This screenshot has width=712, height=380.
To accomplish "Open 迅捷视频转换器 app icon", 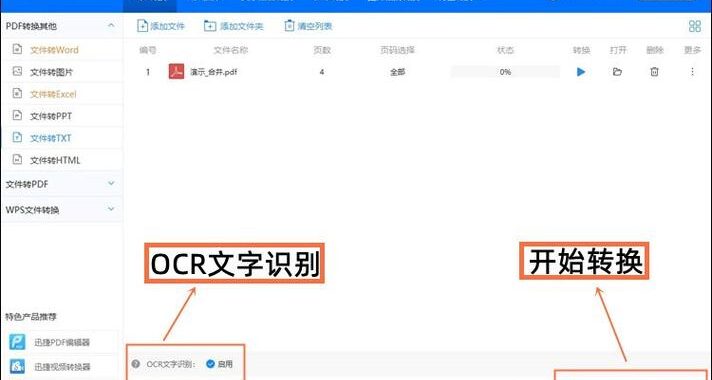I will tap(17, 366).
